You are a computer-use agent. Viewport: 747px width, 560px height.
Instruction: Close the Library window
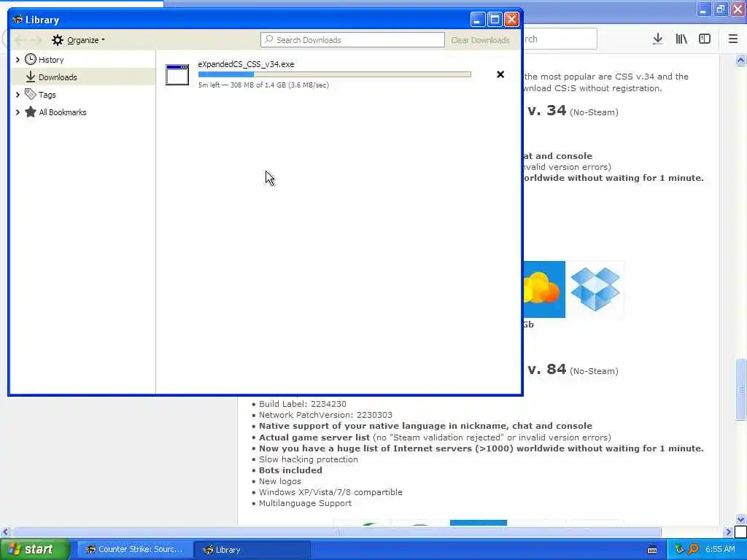pyautogui.click(x=511, y=20)
